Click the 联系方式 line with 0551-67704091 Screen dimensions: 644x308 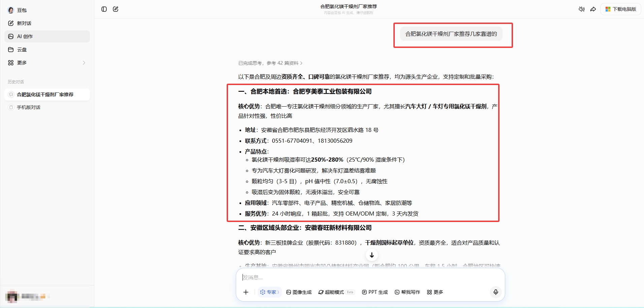[x=298, y=141]
